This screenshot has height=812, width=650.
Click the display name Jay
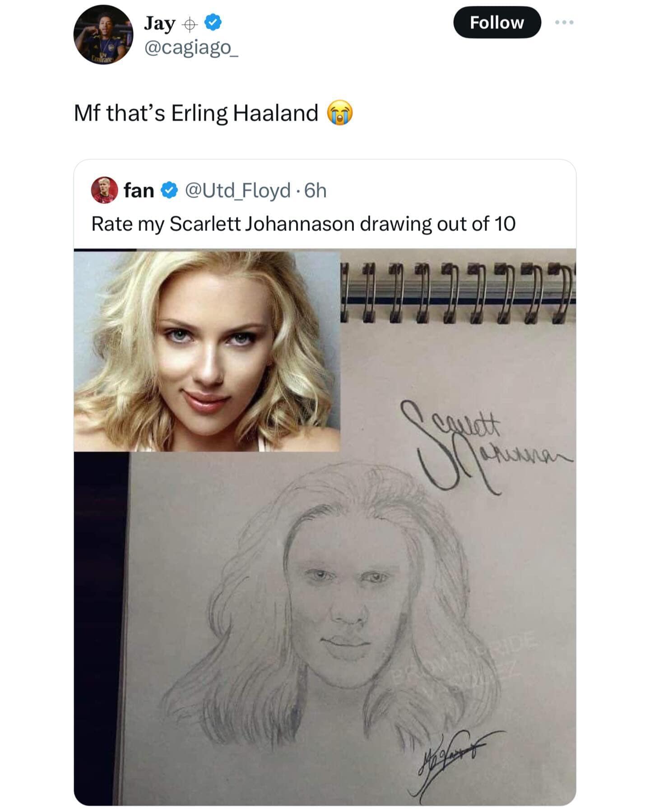159,23
